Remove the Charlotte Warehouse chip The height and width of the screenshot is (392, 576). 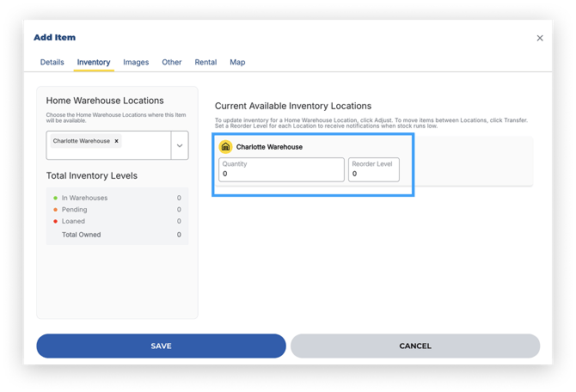117,141
